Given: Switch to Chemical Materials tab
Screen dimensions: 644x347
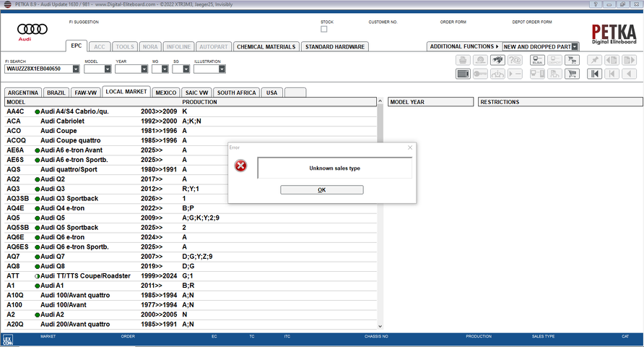Looking at the screenshot, I should (x=266, y=46).
